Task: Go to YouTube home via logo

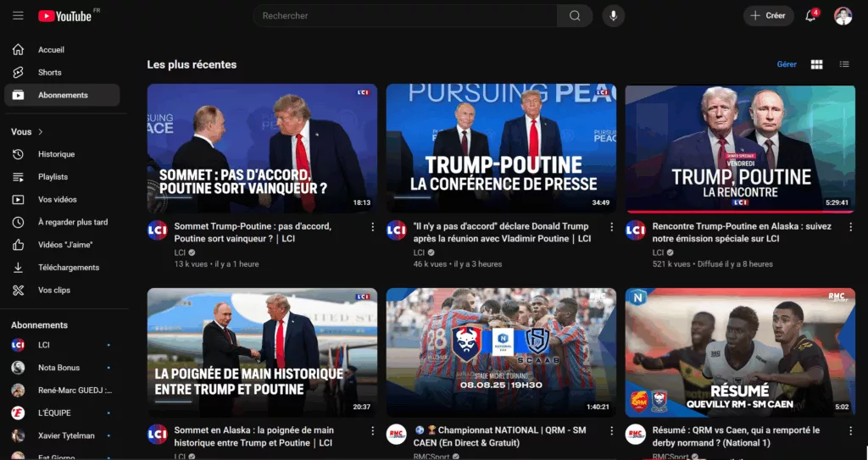Action: click(x=64, y=16)
